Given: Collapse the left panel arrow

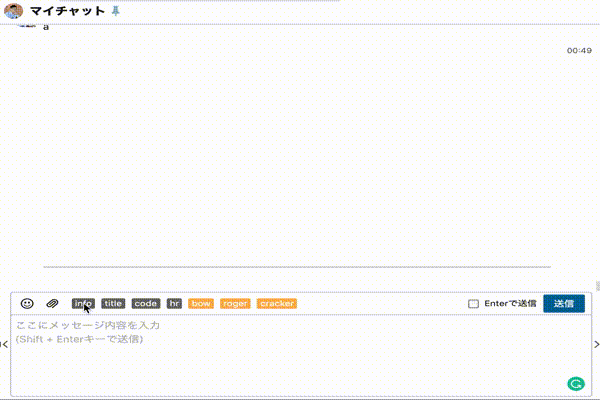Looking at the screenshot, I should pyautogui.click(x=4, y=344).
